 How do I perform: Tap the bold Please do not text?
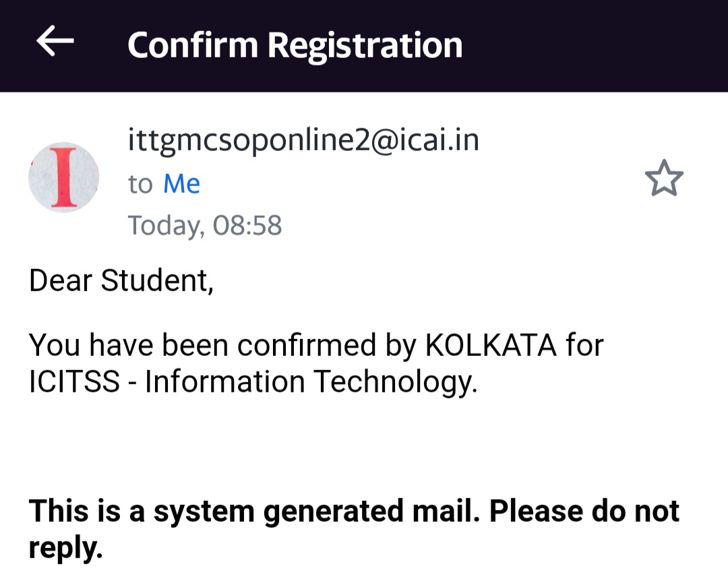(584, 511)
